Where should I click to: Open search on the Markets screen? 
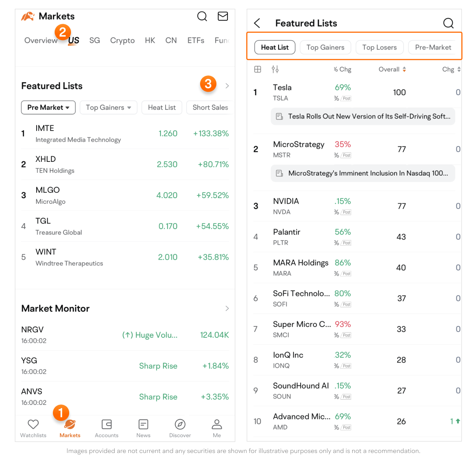(x=202, y=16)
